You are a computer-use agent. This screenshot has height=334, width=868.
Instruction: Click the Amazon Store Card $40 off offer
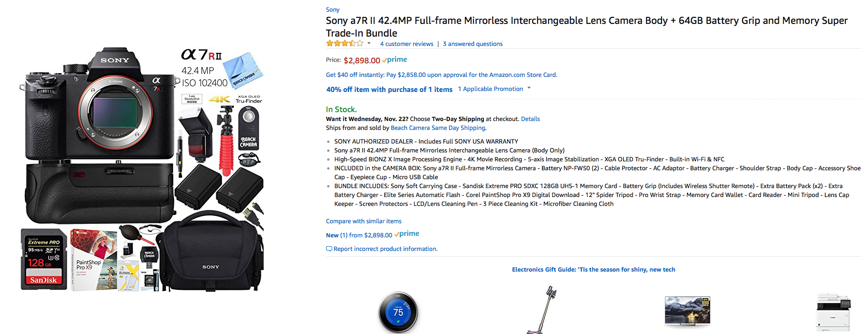click(442, 75)
